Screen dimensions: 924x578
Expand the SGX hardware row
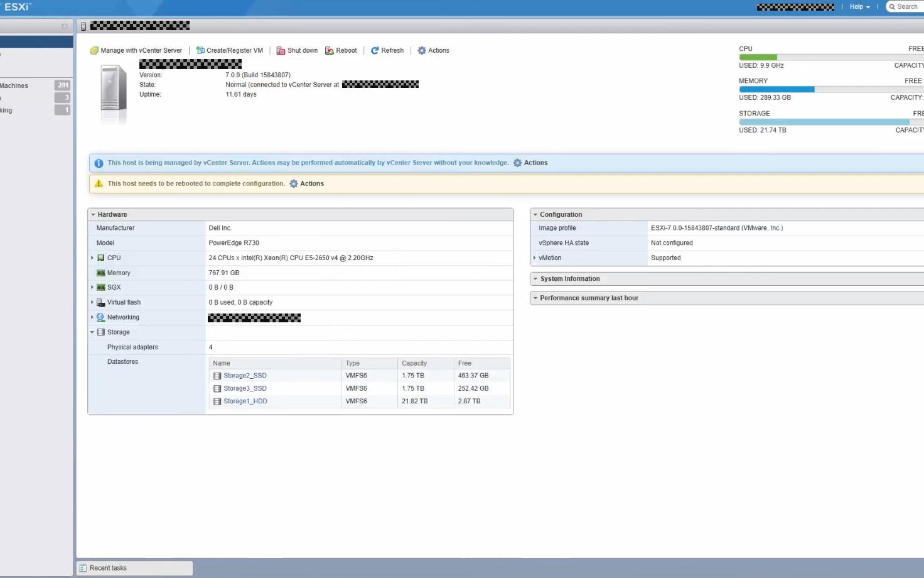pyautogui.click(x=92, y=287)
